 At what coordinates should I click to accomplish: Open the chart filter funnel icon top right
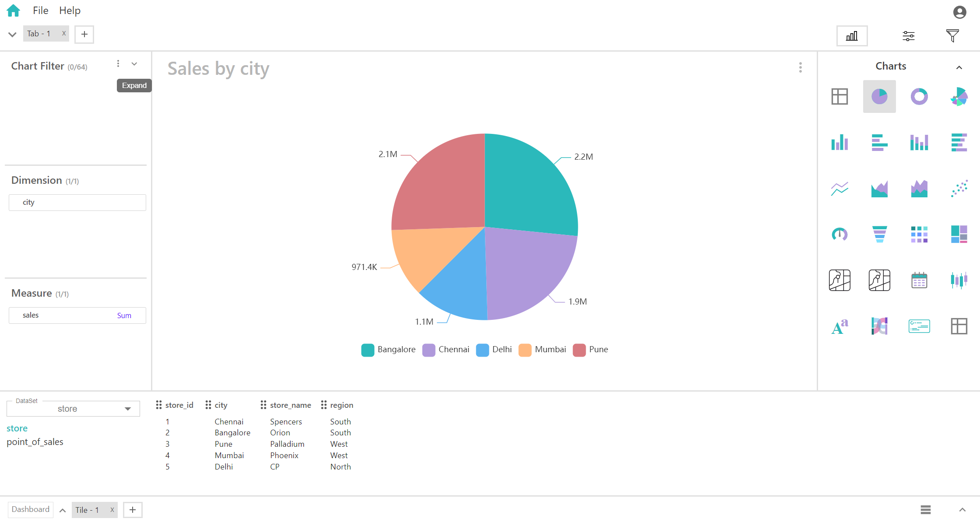(x=952, y=35)
